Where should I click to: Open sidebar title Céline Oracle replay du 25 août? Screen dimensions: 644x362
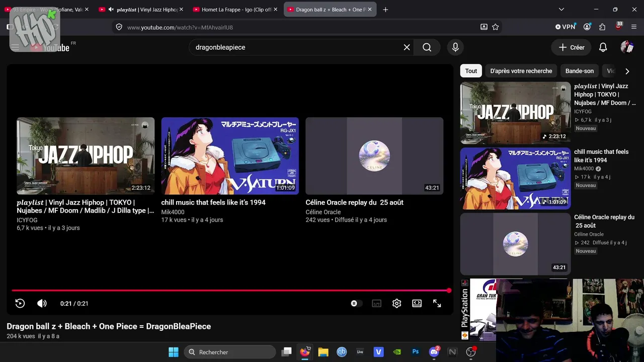click(x=604, y=221)
